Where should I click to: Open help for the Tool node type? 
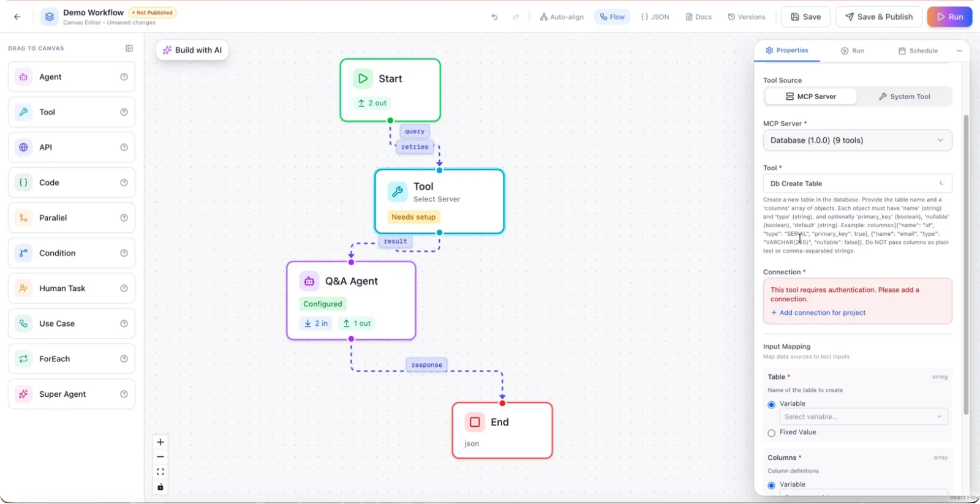click(x=124, y=112)
